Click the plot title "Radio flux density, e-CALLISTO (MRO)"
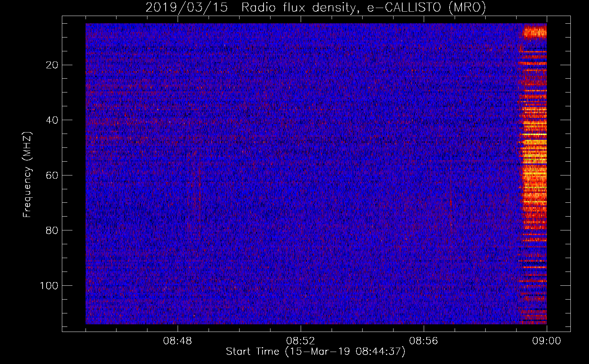This screenshot has width=589, height=364. point(364,7)
